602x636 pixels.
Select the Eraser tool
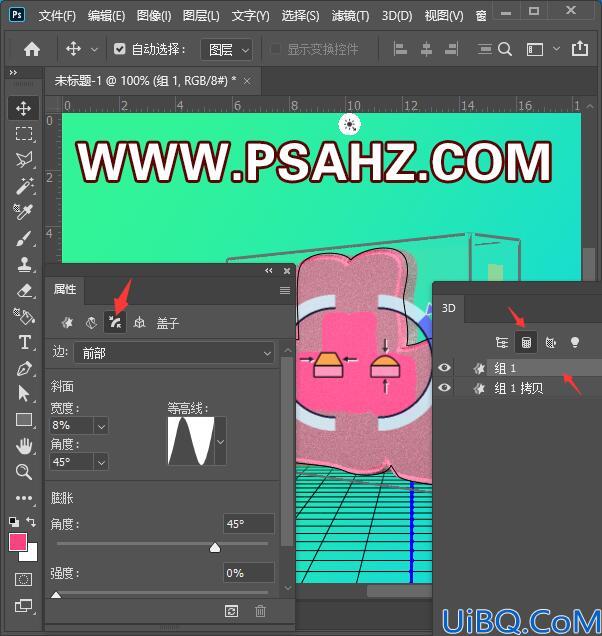click(x=24, y=290)
